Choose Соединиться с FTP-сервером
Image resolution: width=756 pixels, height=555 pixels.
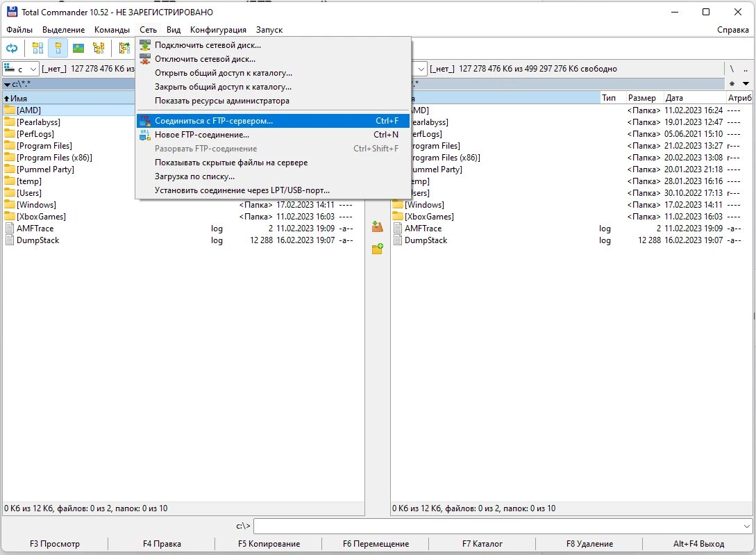pos(273,121)
